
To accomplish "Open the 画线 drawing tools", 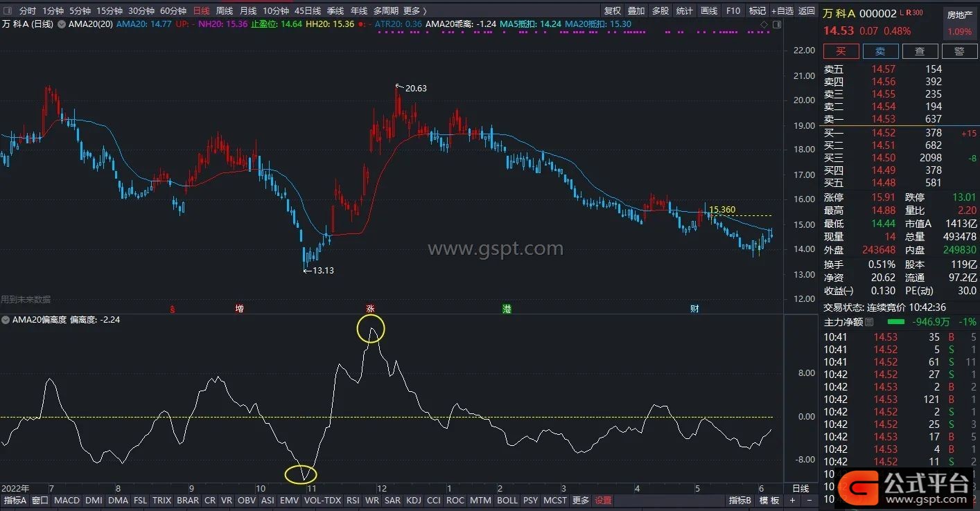I will pos(709,10).
